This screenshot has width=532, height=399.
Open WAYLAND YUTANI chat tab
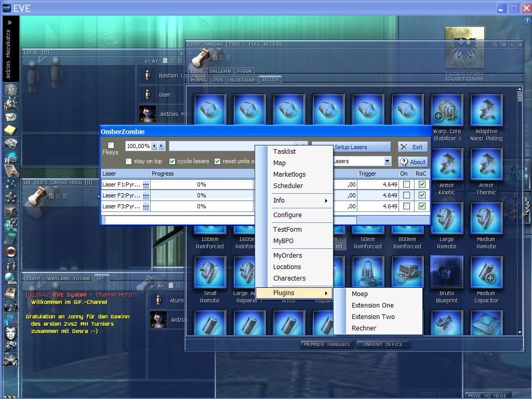coord(69,278)
